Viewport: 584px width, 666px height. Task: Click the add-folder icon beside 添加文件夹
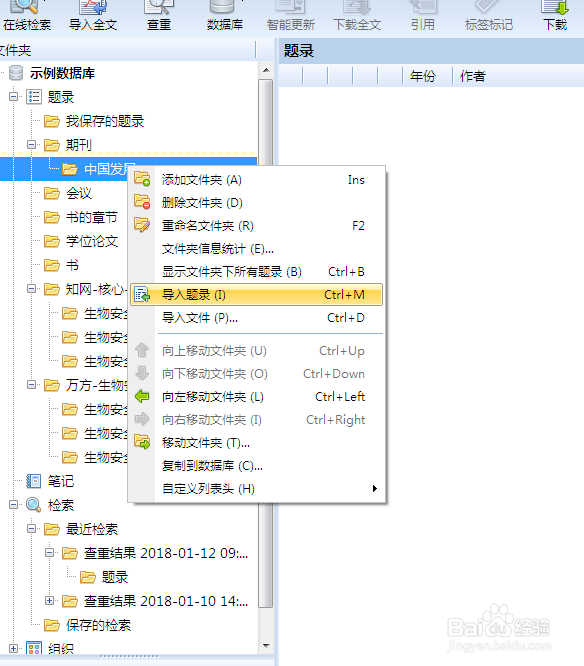click(x=142, y=178)
